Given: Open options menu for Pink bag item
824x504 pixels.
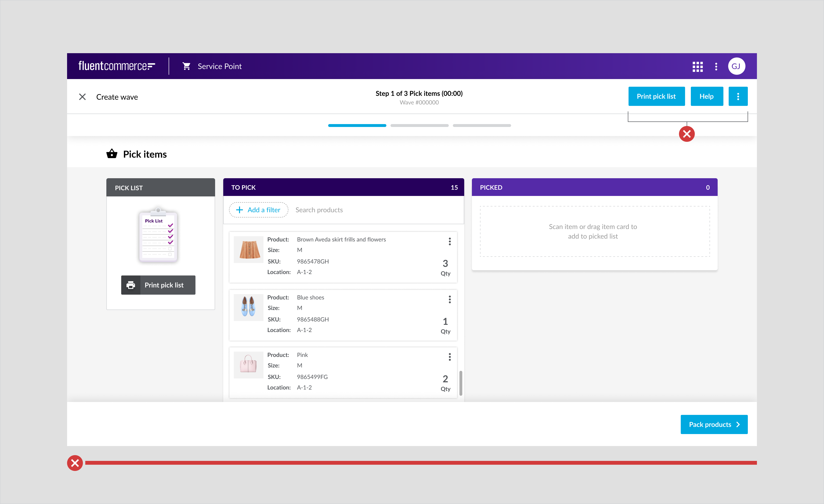Looking at the screenshot, I should (449, 357).
